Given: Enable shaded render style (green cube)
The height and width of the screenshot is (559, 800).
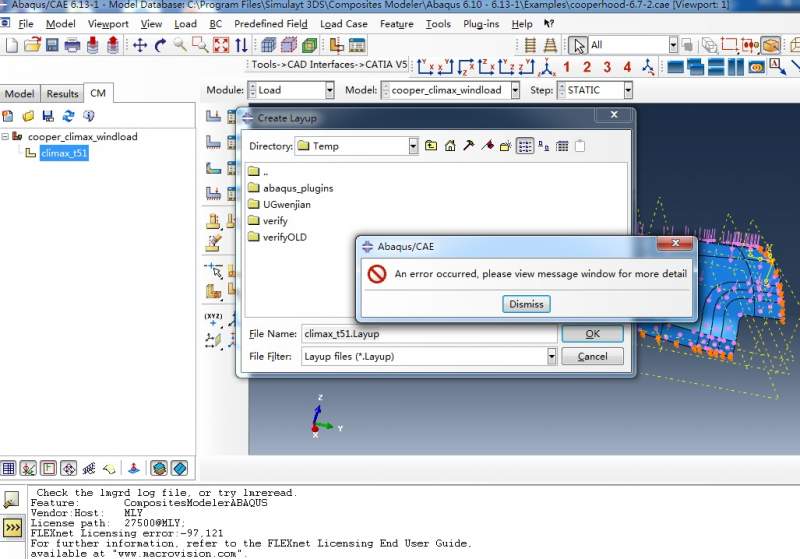Looking at the screenshot, I should coord(309,45).
